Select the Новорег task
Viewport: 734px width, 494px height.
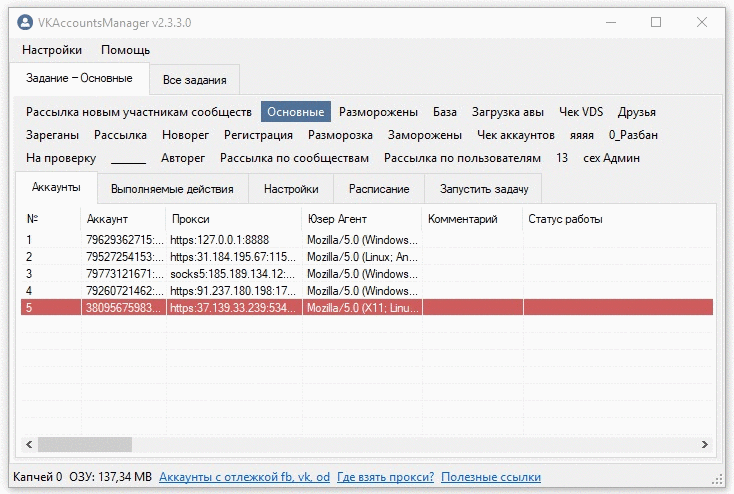185,135
